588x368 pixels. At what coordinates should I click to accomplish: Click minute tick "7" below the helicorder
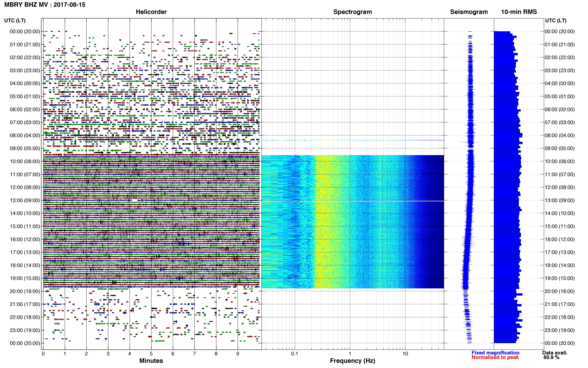point(195,354)
